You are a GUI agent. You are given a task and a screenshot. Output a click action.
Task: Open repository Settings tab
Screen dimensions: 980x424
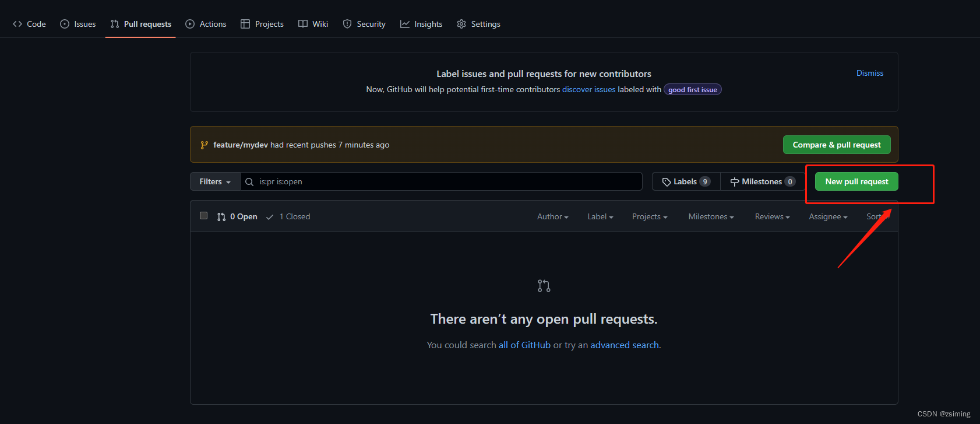pos(478,24)
